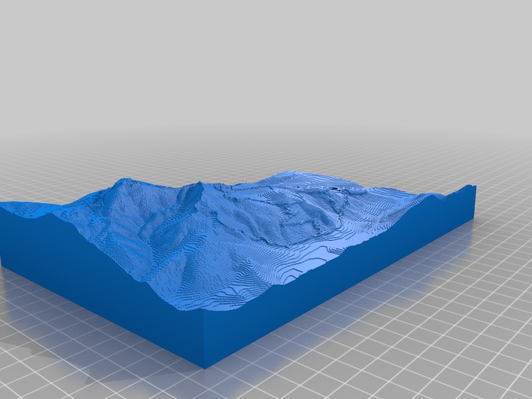Click the horizon line of the grid plane
This screenshot has width=532, height=399.
click(266, 128)
